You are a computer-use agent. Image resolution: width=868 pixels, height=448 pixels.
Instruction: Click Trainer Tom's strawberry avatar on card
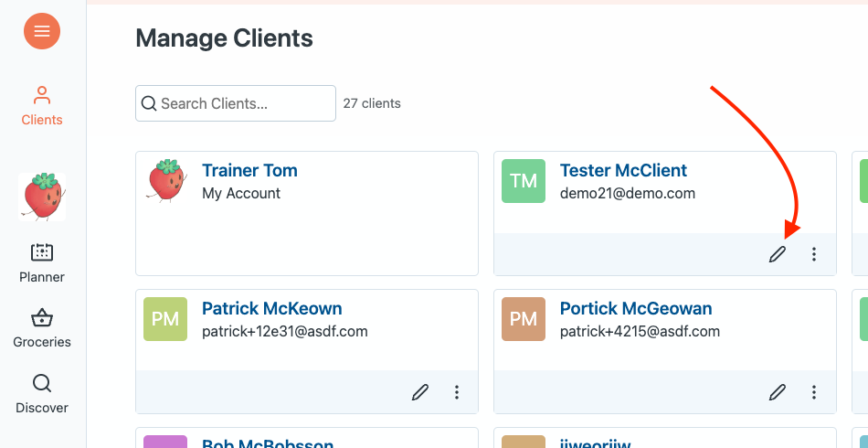[165, 180]
